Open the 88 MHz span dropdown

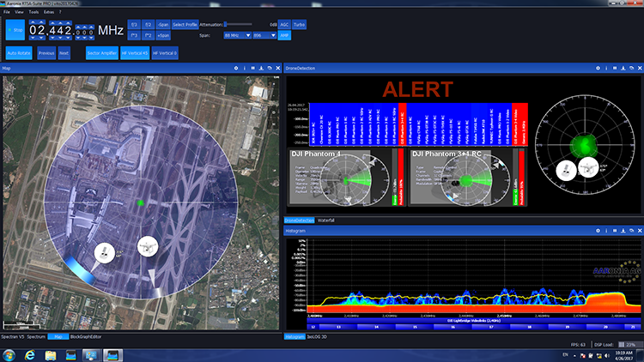click(237, 35)
